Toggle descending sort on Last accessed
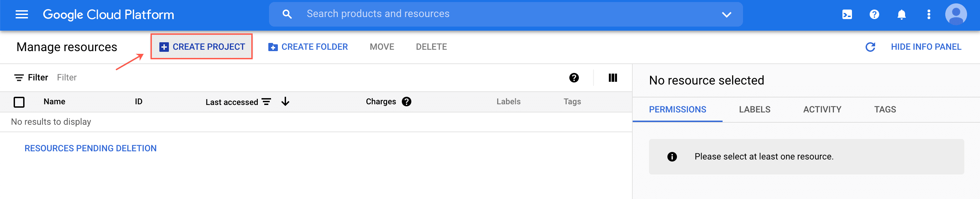Viewport: 980px width, 199px height. coord(285,102)
